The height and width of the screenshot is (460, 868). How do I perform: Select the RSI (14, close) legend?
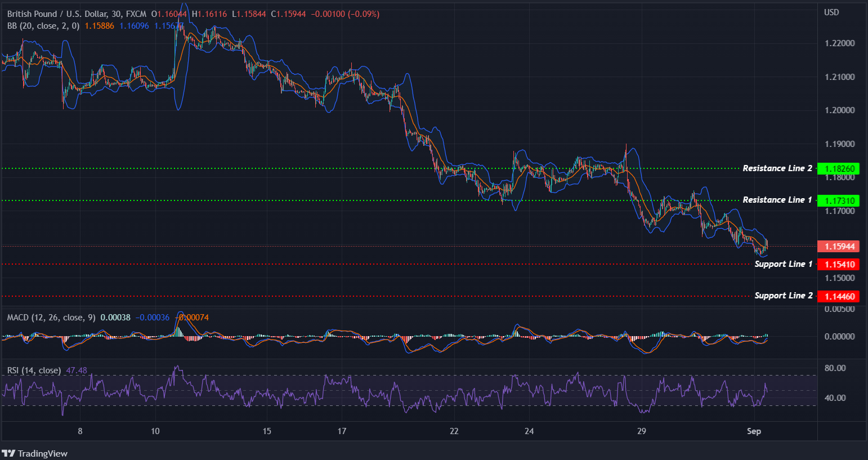coord(33,370)
